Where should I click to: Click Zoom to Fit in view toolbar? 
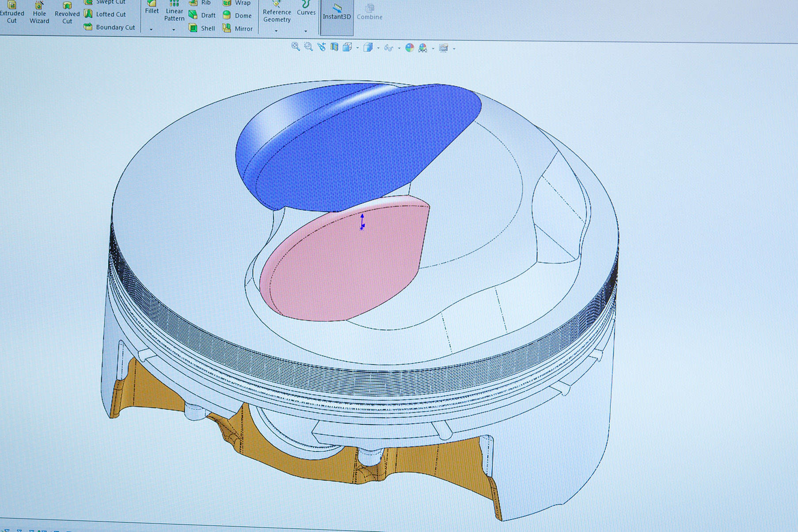[296, 46]
